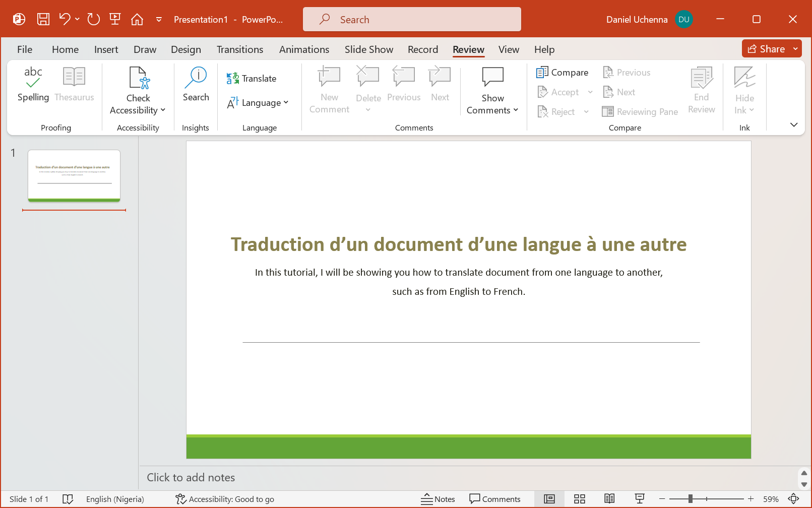Toggle Show Comments pane
The height and width of the screenshot is (508, 812).
(492, 91)
